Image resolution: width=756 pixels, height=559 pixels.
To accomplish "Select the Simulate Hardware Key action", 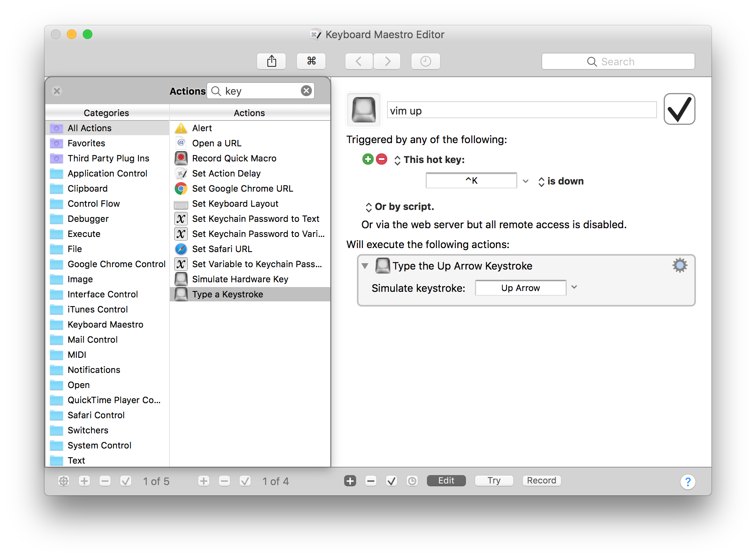I will point(250,279).
